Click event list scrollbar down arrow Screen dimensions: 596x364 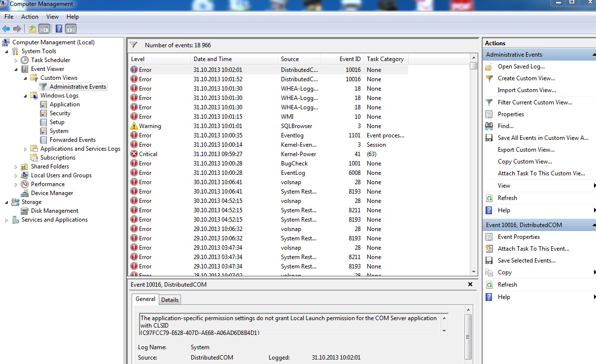coord(473,271)
